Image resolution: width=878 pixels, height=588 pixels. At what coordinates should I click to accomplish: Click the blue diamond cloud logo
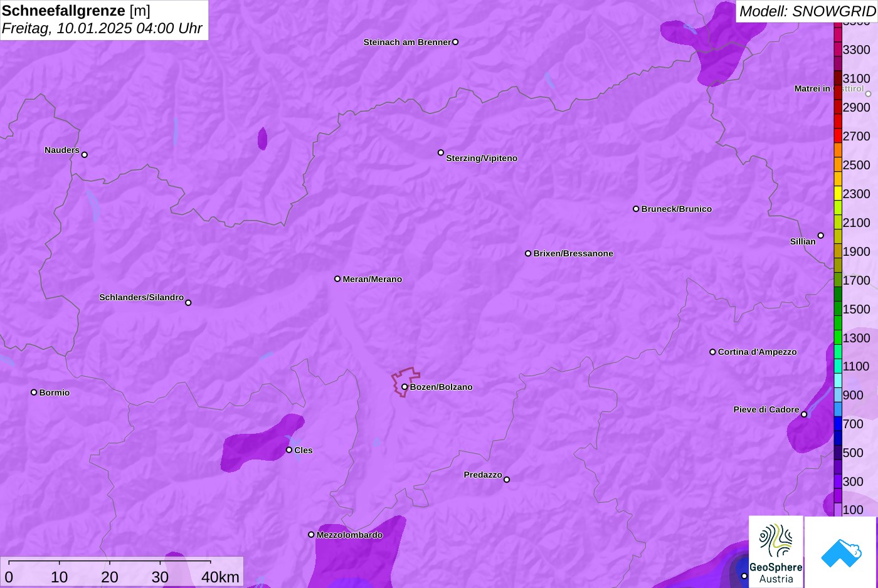841,552
